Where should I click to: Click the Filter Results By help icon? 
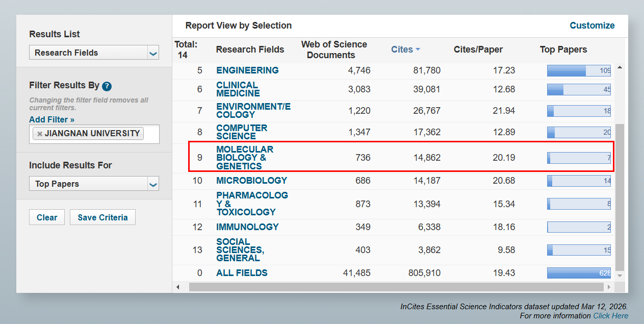(x=107, y=86)
